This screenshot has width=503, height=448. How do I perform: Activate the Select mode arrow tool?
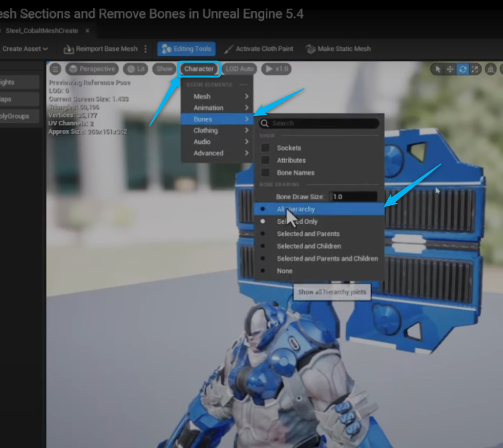(438, 69)
